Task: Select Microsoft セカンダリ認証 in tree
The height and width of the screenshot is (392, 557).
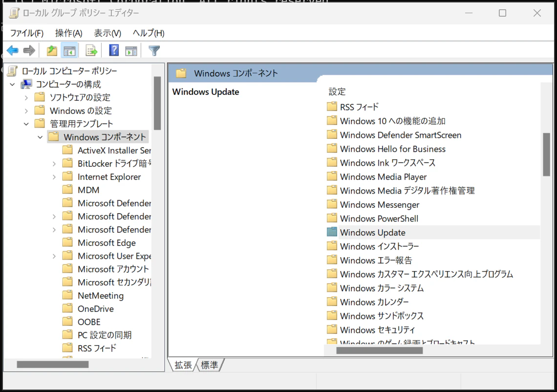Action: tap(114, 282)
